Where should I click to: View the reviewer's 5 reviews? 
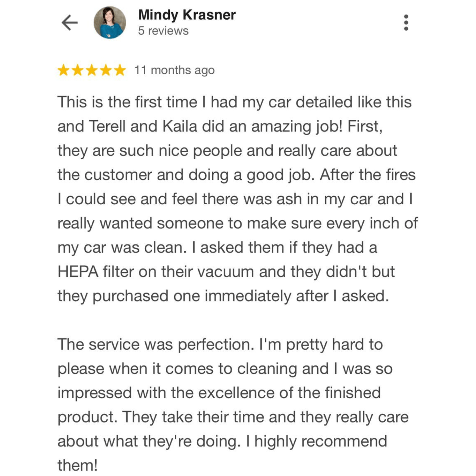pos(163,31)
